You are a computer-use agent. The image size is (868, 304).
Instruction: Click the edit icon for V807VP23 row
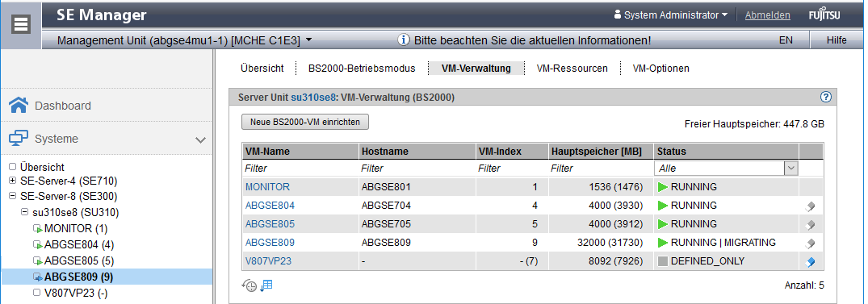[811, 261]
